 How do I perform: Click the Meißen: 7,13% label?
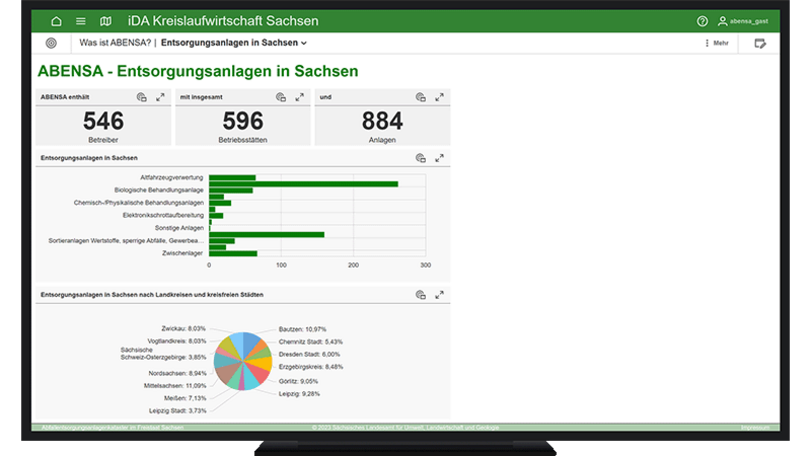(x=185, y=398)
